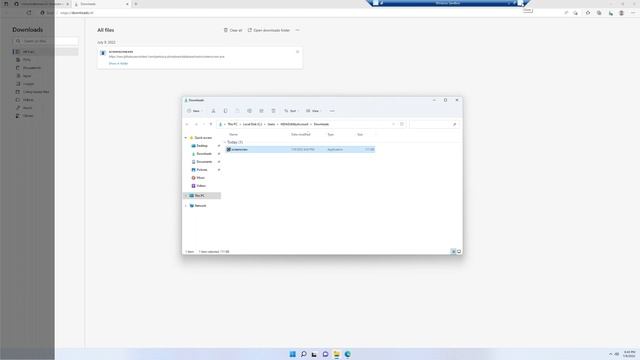Expand This PC tree node arrow
This screenshot has height=360, width=640.
pos(186,196)
